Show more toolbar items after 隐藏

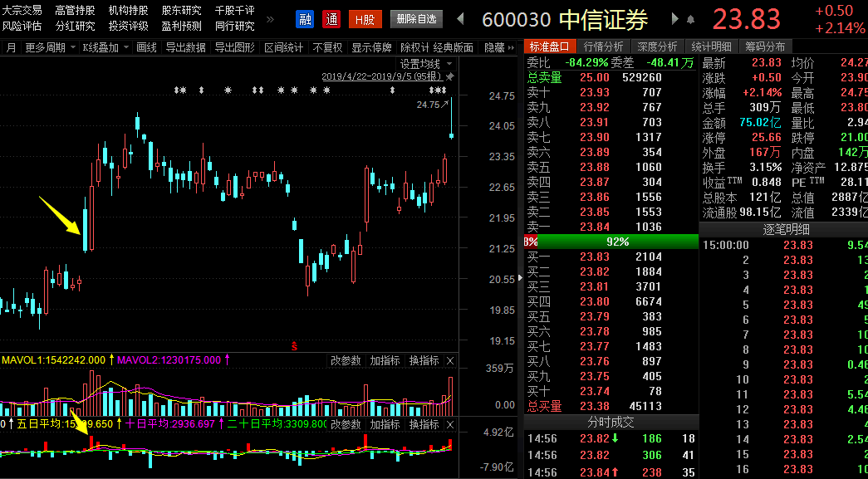click(512, 47)
